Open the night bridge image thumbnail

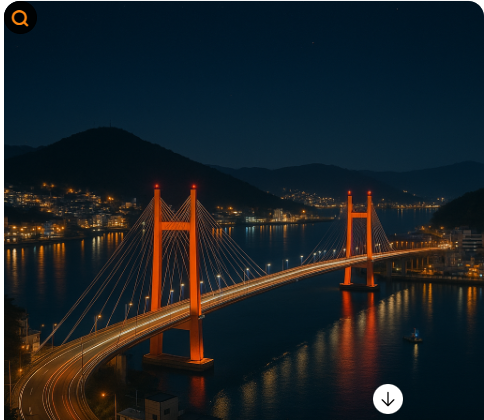[244, 211]
